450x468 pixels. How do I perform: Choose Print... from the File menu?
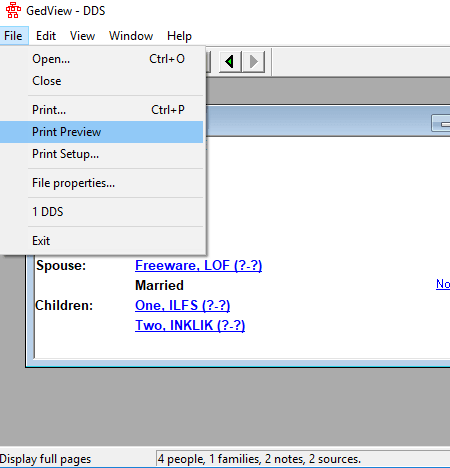tap(102, 110)
